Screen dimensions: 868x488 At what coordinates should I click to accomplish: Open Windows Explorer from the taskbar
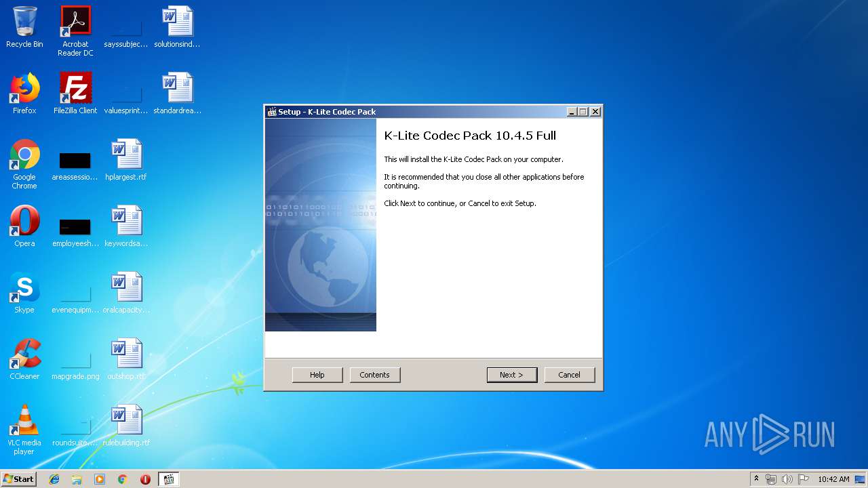(77, 479)
